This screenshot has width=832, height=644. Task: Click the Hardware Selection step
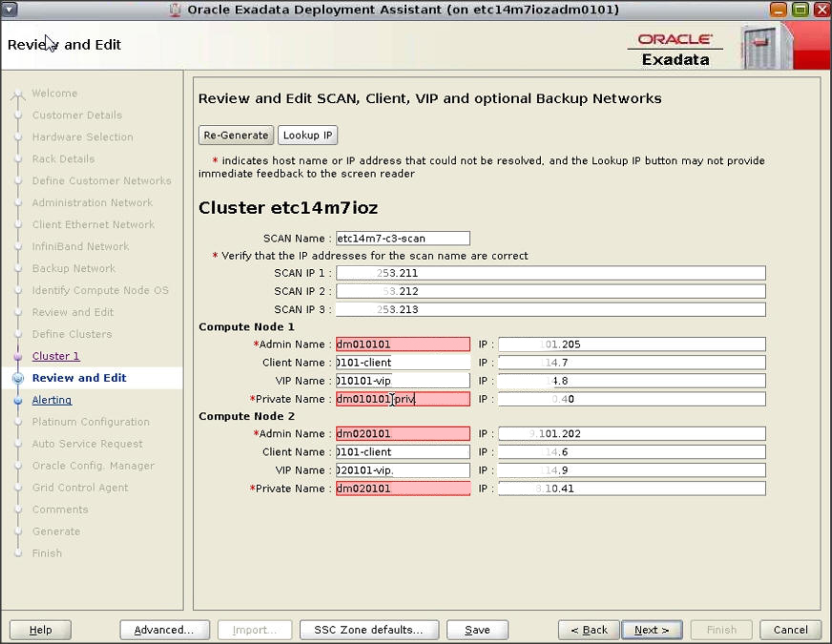tap(82, 136)
